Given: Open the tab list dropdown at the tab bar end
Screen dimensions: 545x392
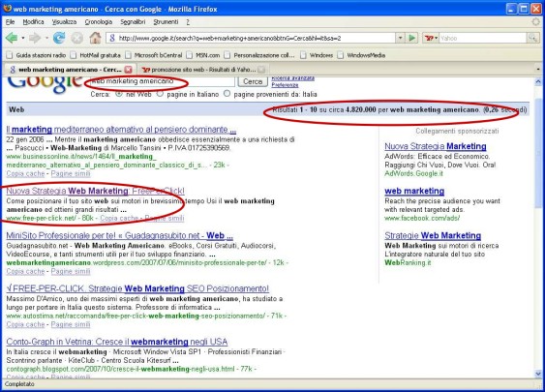Looking at the screenshot, I should (x=538, y=70).
